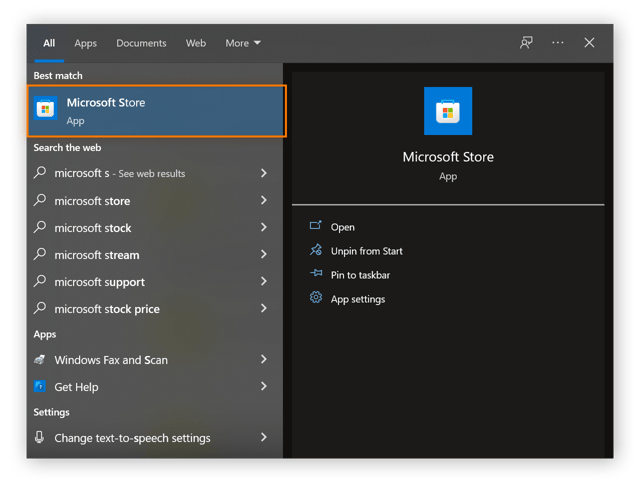The height and width of the screenshot is (482, 640).
Task: Click the large Microsoft Store tile icon
Action: coord(448,111)
